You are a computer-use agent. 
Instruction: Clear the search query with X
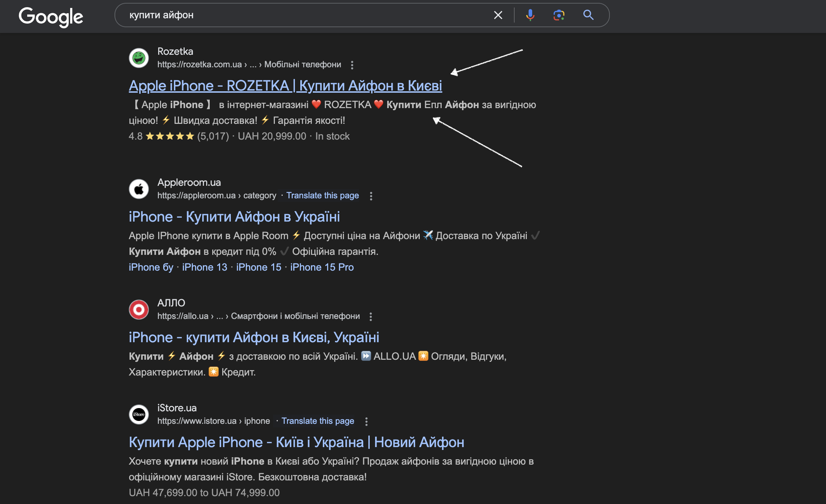[498, 15]
